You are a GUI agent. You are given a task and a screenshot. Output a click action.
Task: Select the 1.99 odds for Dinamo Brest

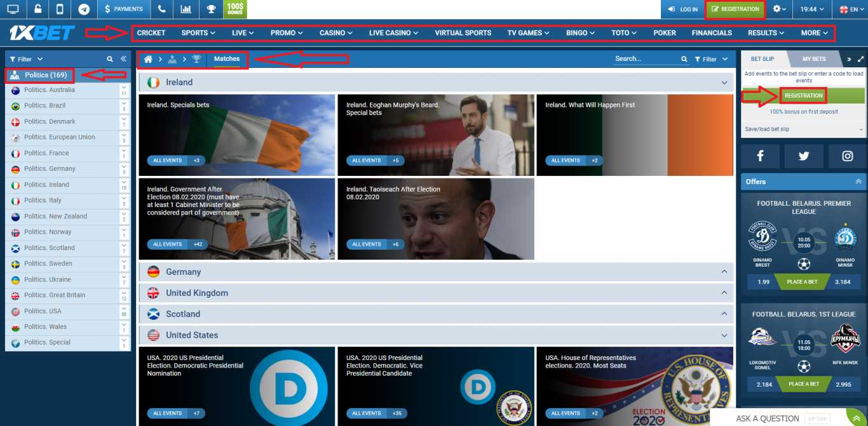(x=764, y=282)
